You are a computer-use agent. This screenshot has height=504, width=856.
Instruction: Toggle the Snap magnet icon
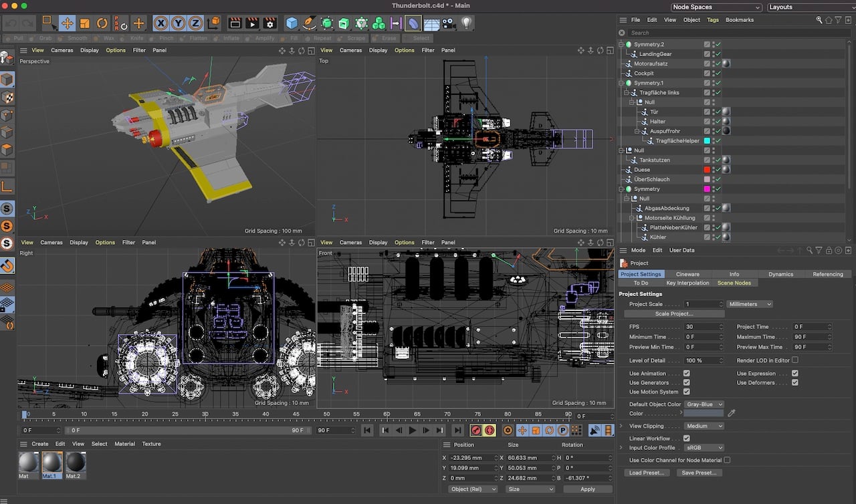[x=7, y=266]
